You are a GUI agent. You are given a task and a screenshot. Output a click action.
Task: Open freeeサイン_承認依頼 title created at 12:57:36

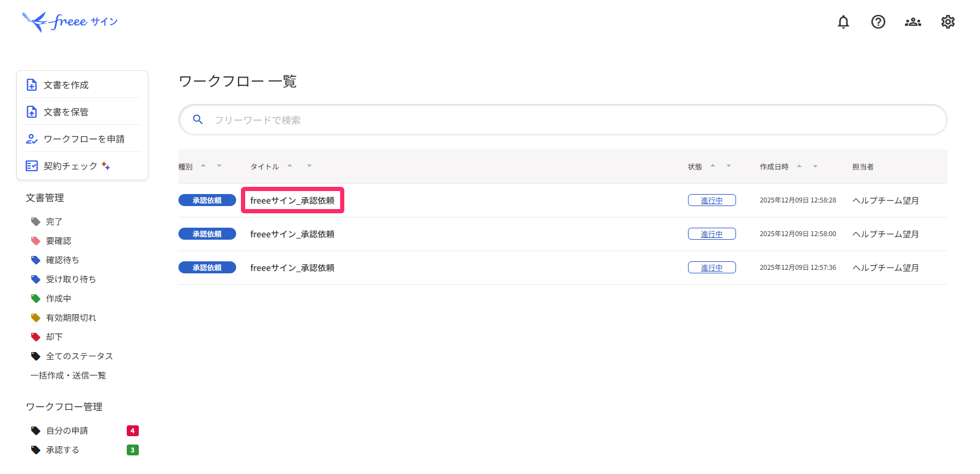pyautogui.click(x=293, y=268)
